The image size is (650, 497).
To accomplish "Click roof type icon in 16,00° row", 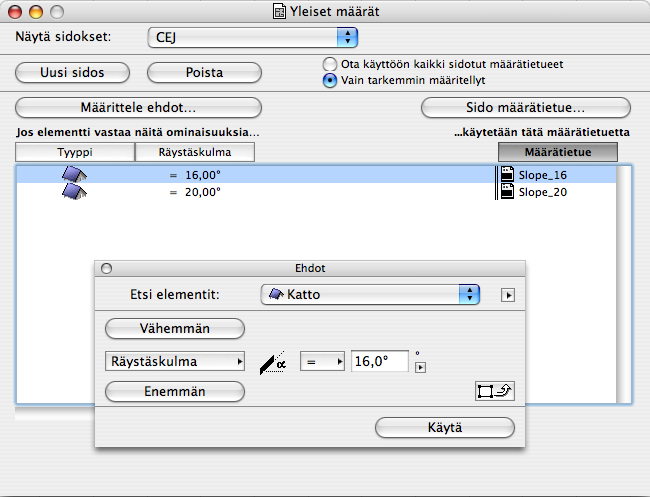I will click(75, 175).
